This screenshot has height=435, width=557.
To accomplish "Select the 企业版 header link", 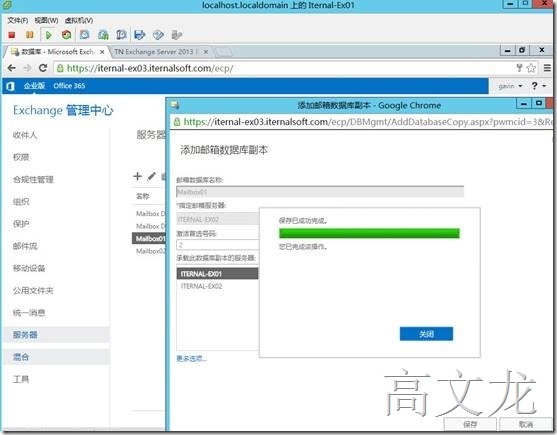I will (34, 86).
